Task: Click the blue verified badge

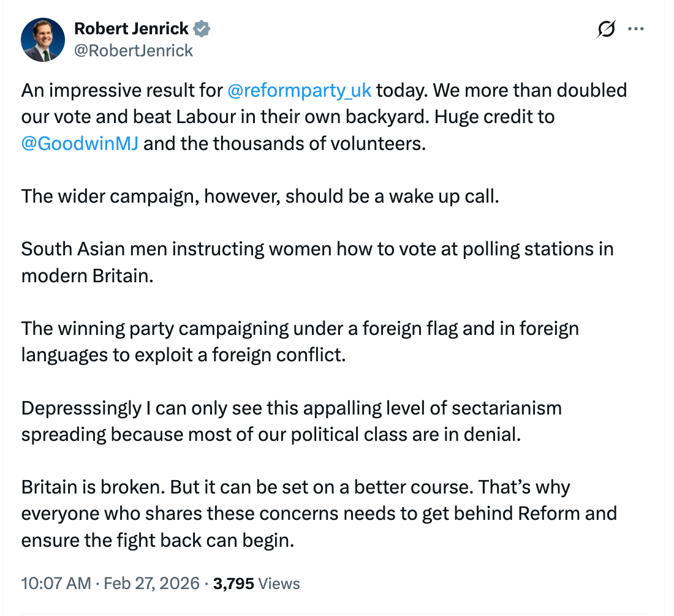Action: [x=203, y=28]
